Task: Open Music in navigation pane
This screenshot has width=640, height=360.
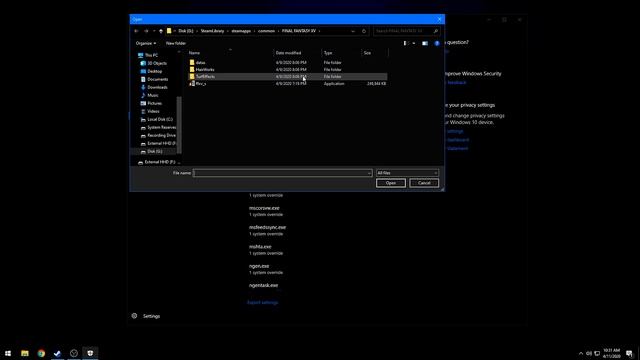Action: tap(153, 95)
